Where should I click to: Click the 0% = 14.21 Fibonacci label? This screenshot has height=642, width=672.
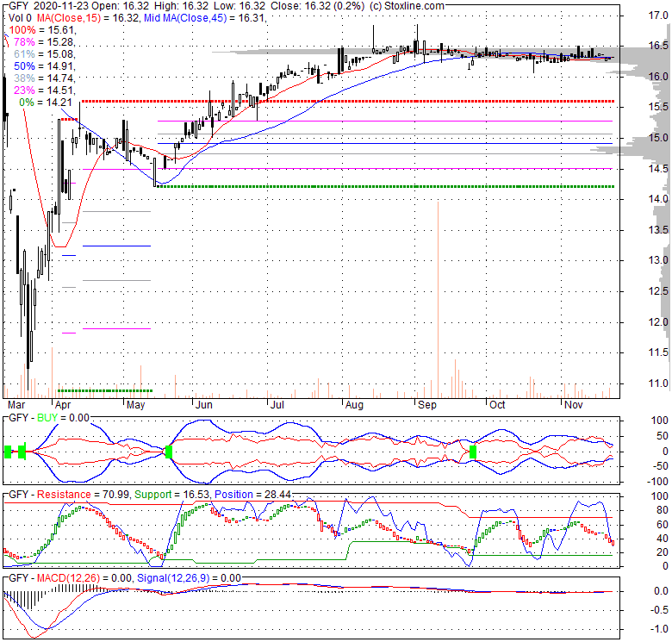pyautogui.click(x=47, y=102)
